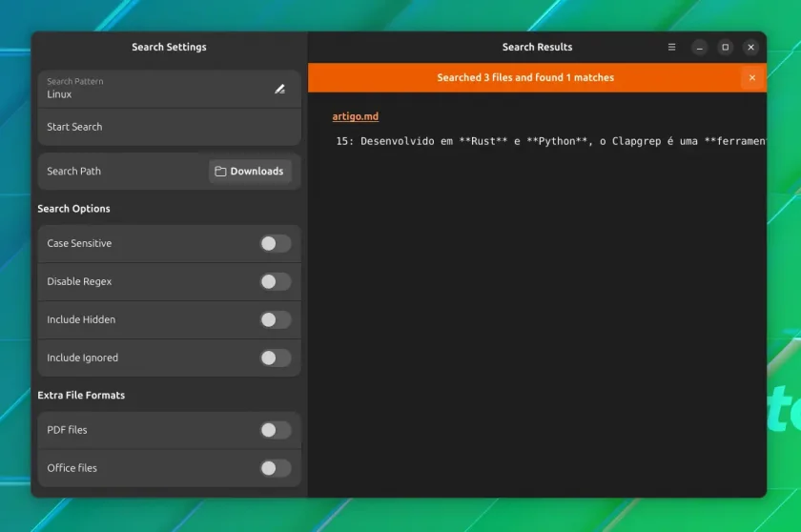Click the folder icon beside Downloads
The image size is (801, 532).
(x=220, y=171)
